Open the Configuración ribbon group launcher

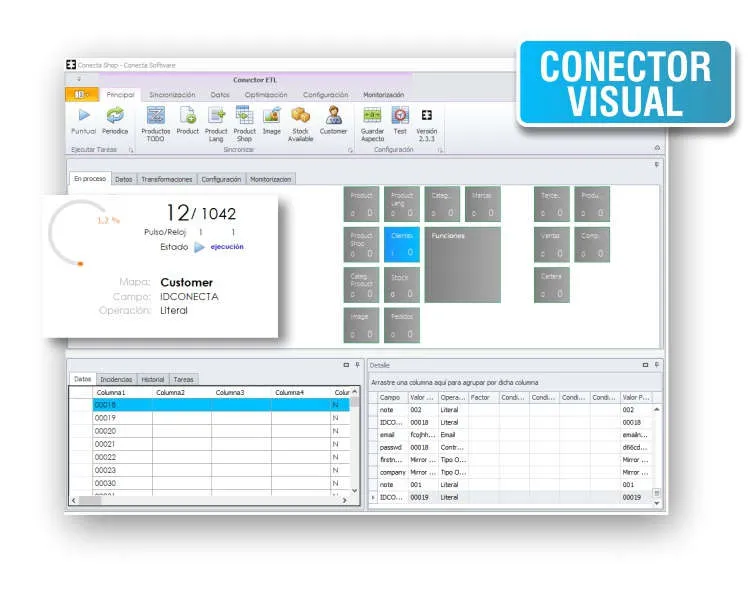[440, 150]
